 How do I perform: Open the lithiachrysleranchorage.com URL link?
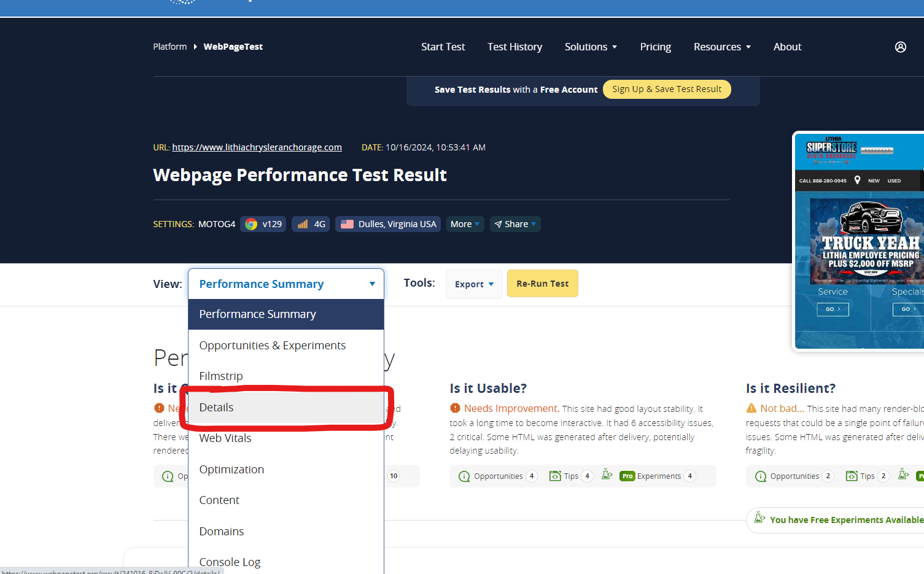[x=257, y=147]
